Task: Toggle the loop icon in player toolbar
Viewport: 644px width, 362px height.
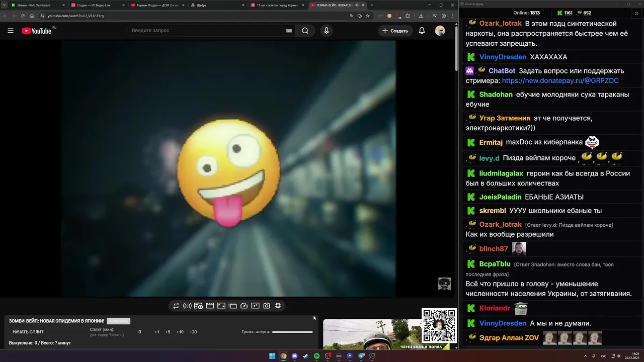Action: [176, 306]
